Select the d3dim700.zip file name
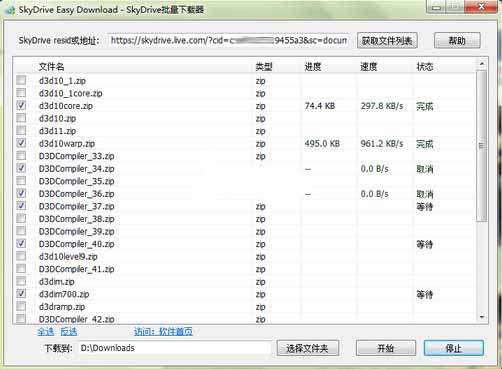Screen dimensions: 502x369 click(64, 294)
